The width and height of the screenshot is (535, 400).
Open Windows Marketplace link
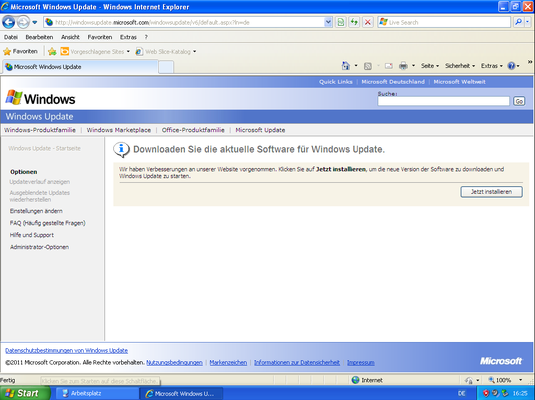click(x=119, y=130)
